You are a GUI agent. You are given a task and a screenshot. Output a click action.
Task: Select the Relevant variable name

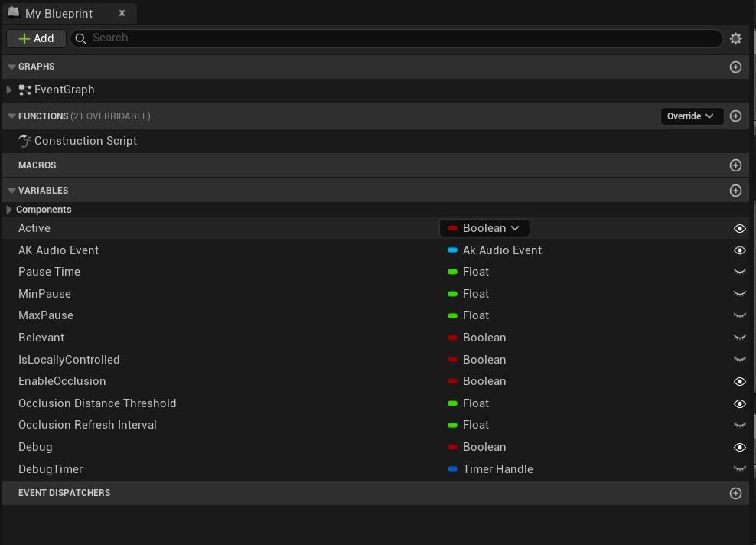pyautogui.click(x=41, y=338)
